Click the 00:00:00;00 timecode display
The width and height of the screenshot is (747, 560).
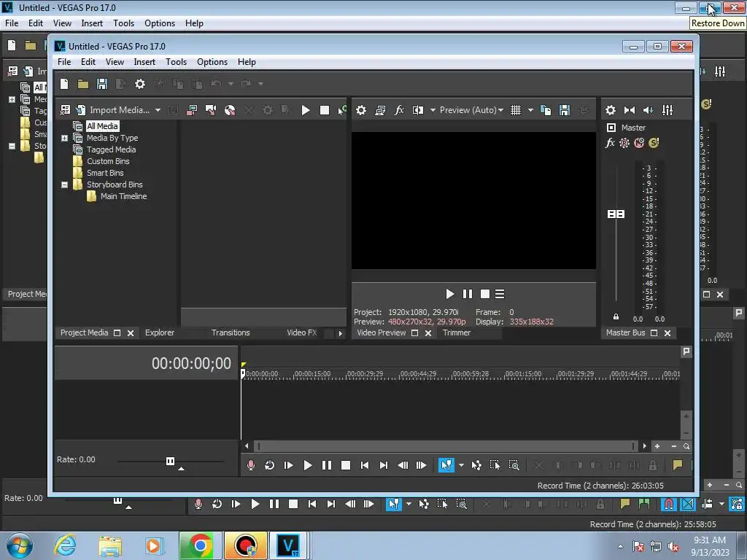click(191, 363)
